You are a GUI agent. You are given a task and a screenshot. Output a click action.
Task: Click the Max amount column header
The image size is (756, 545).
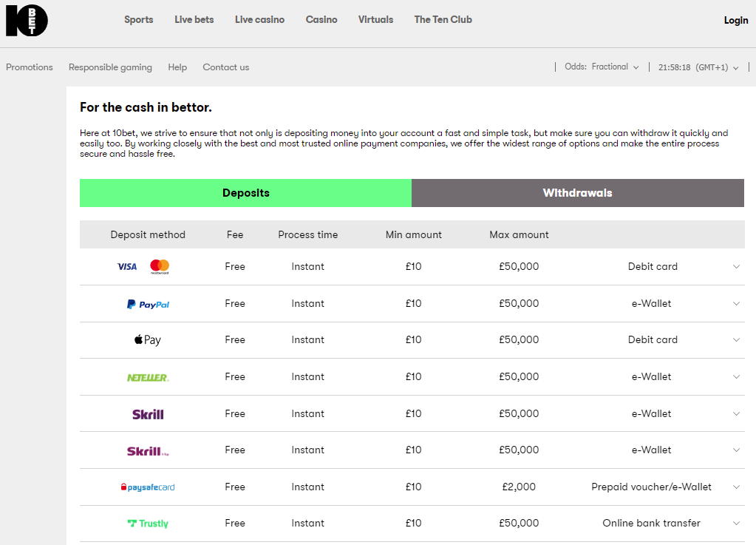point(520,235)
